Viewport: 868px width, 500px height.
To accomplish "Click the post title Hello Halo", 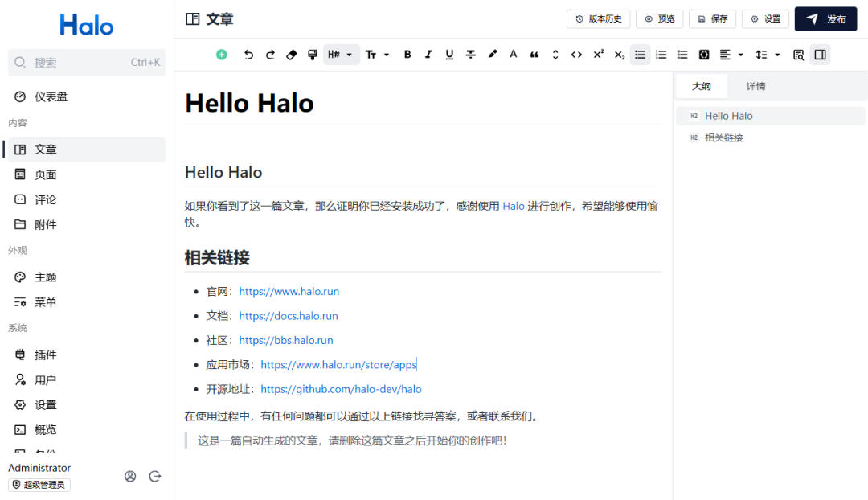I will pos(249,103).
